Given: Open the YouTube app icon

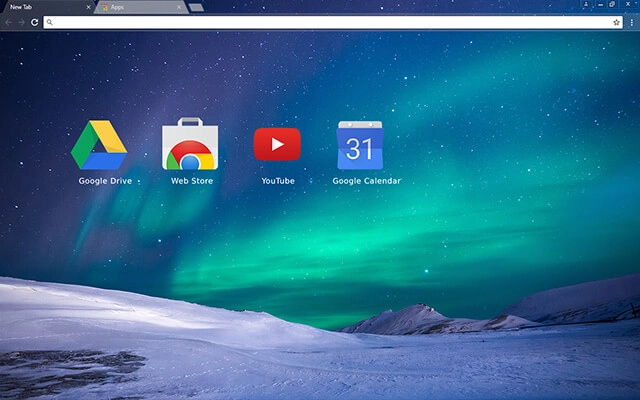Looking at the screenshot, I should click(x=277, y=144).
